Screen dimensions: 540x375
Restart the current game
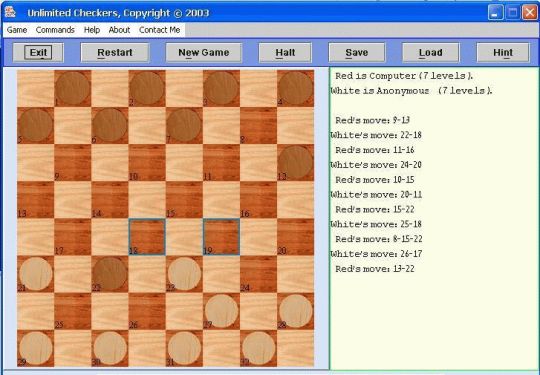115,53
